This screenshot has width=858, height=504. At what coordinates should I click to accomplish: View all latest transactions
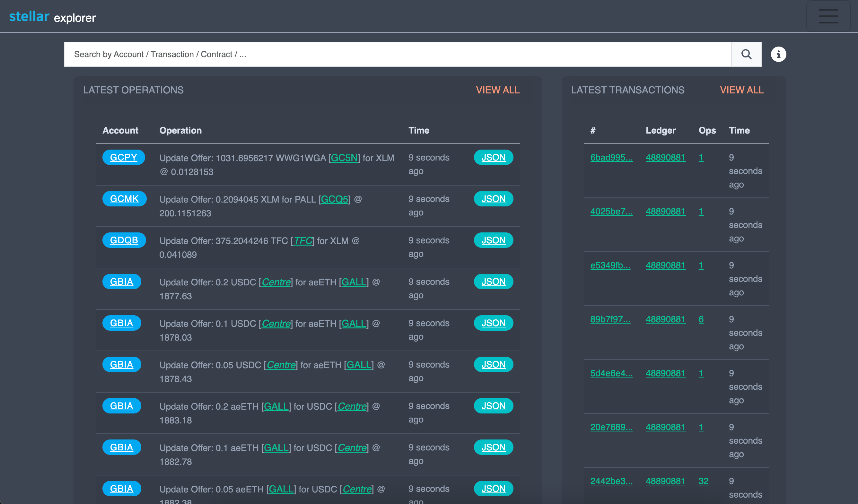(x=741, y=90)
